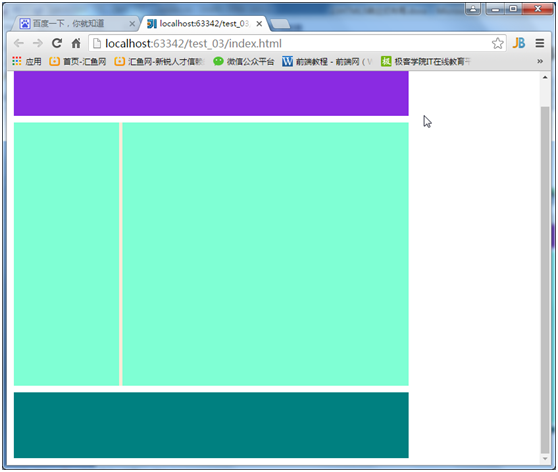The width and height of the screenshot is (558, 472).
Task: Select the localhost:63342/test_03 tab
Action: pyautogui.click(x=201, y=24)
